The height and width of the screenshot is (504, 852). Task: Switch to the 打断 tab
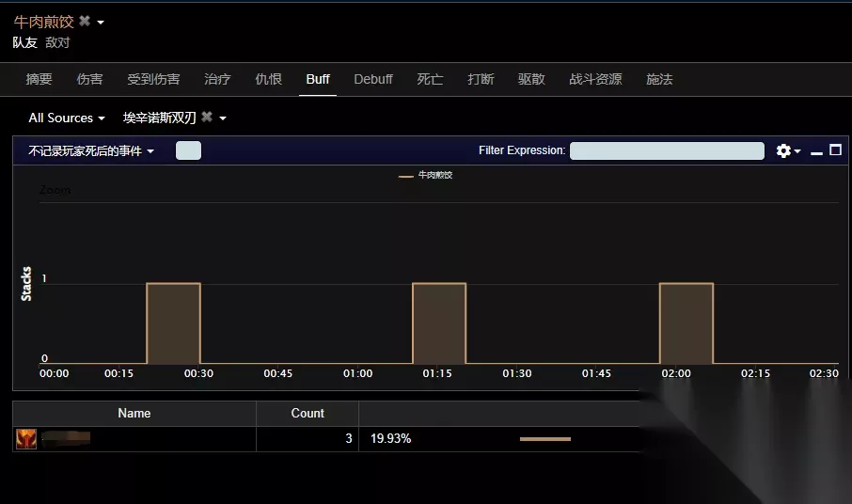[481, 79]
